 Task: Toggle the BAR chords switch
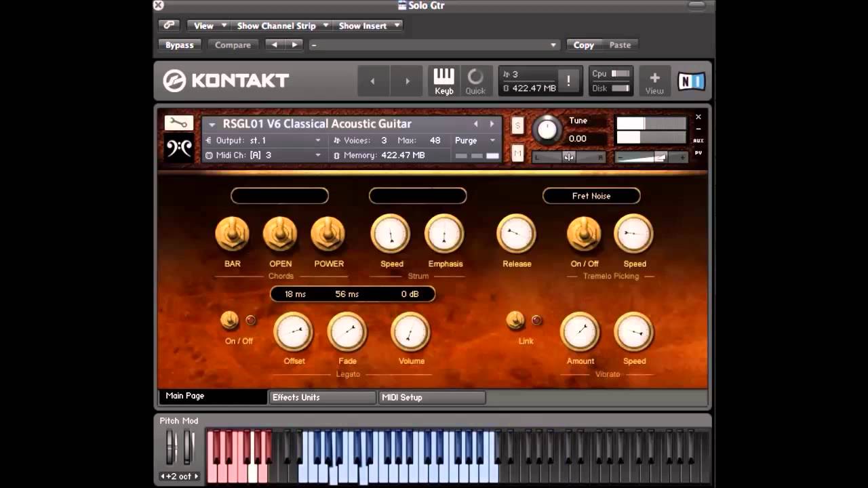tap(233, 234)
